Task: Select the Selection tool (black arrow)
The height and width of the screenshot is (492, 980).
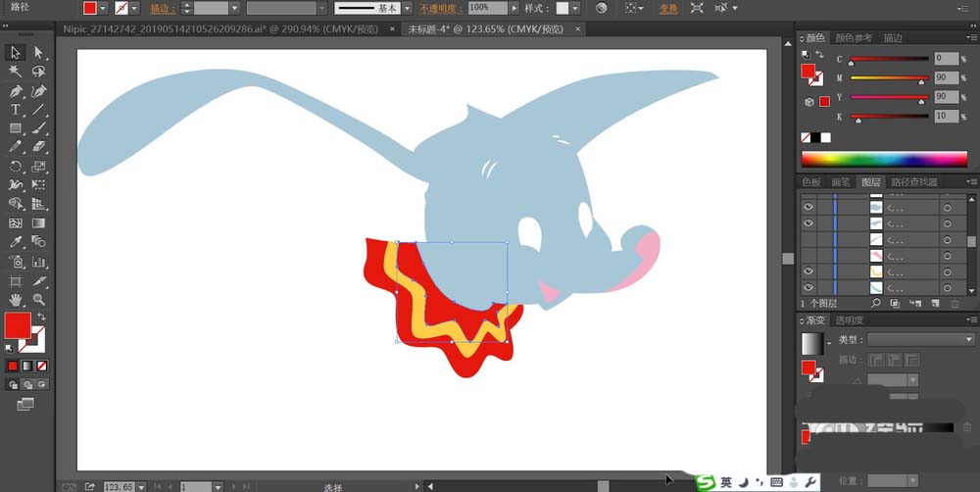Action: 16,53
